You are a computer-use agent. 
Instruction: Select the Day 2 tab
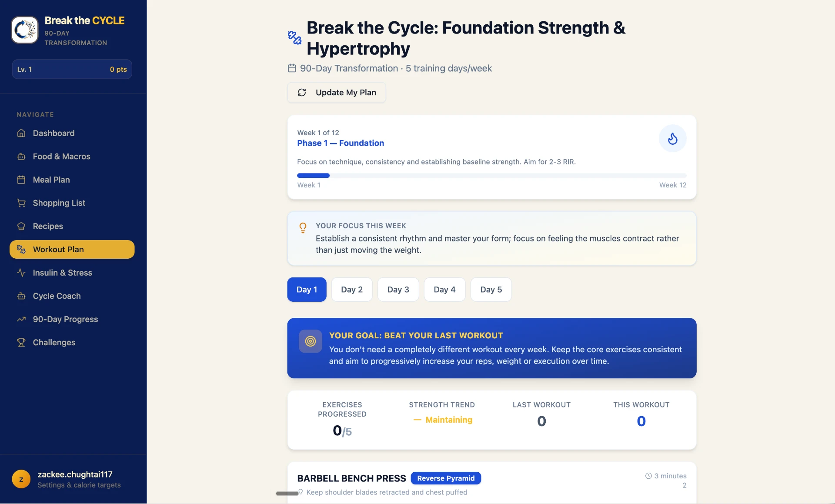(351, 290)
